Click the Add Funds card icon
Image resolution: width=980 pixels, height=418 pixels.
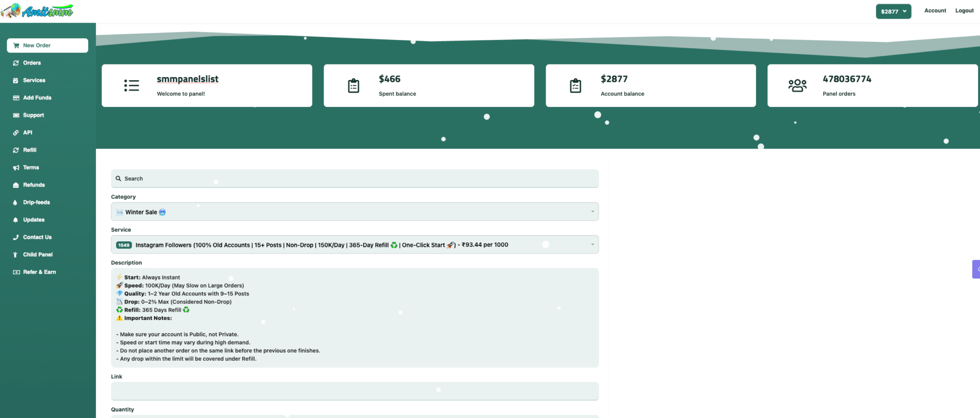pos(16,98)
